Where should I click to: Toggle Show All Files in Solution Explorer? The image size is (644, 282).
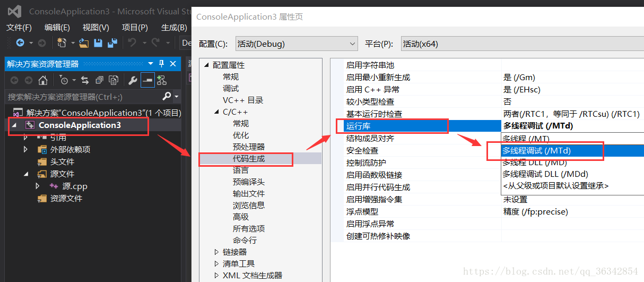114,80
